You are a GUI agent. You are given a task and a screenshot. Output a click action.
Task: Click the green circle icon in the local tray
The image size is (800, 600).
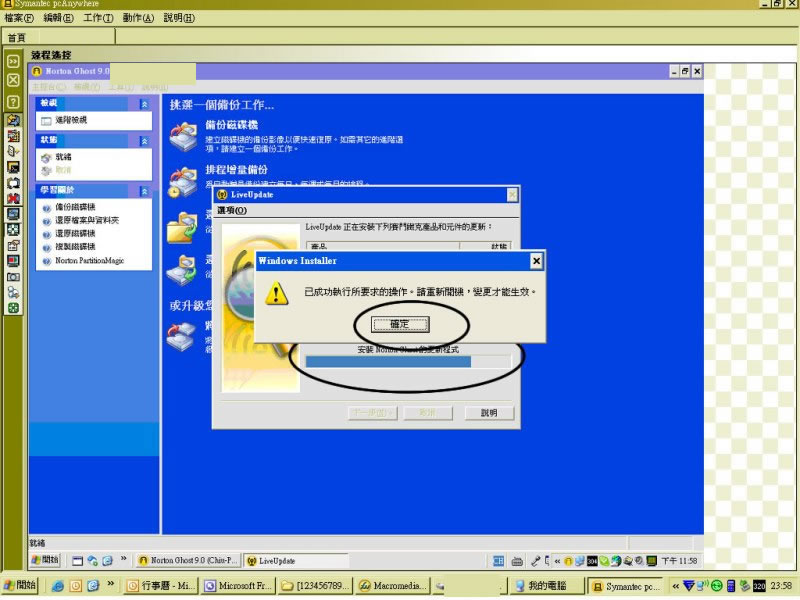coord(716,586)
